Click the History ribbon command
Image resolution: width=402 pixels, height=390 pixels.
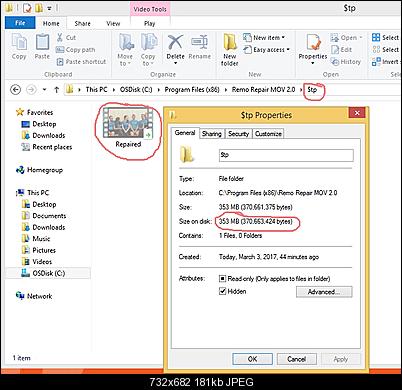coord(346,62)
